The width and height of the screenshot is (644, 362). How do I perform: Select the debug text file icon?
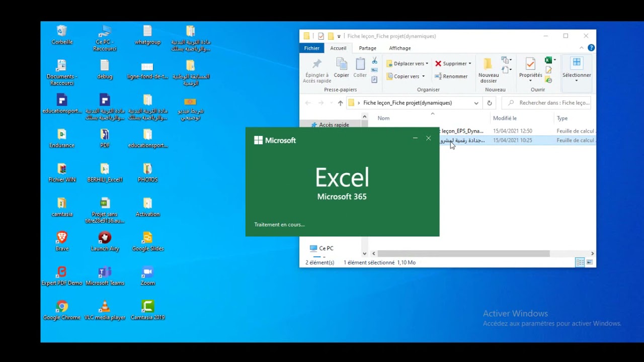pos(105,69)
